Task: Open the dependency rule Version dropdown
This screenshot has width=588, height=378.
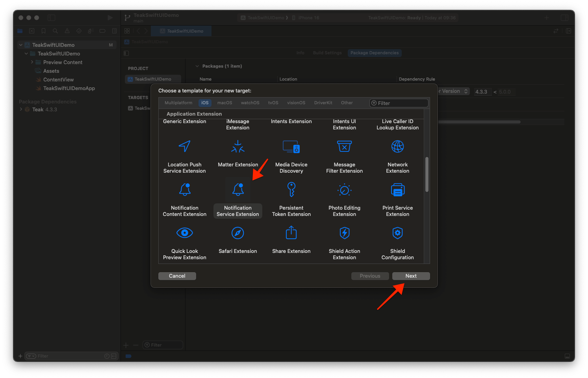Action: [x=454, y=91]
